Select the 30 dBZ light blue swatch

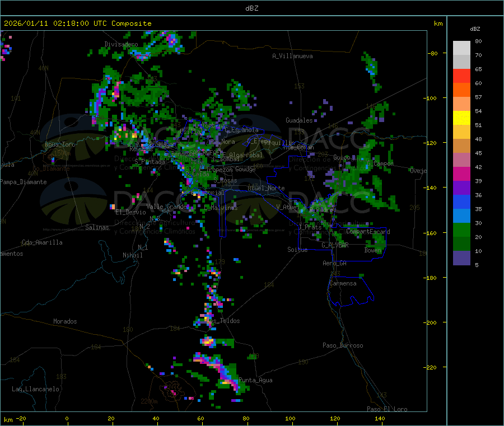click(461, 216)
